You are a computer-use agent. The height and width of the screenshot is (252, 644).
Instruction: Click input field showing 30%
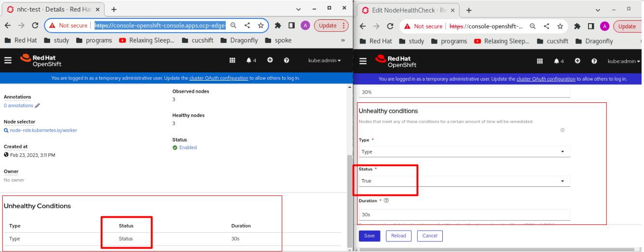pos(465,92)
